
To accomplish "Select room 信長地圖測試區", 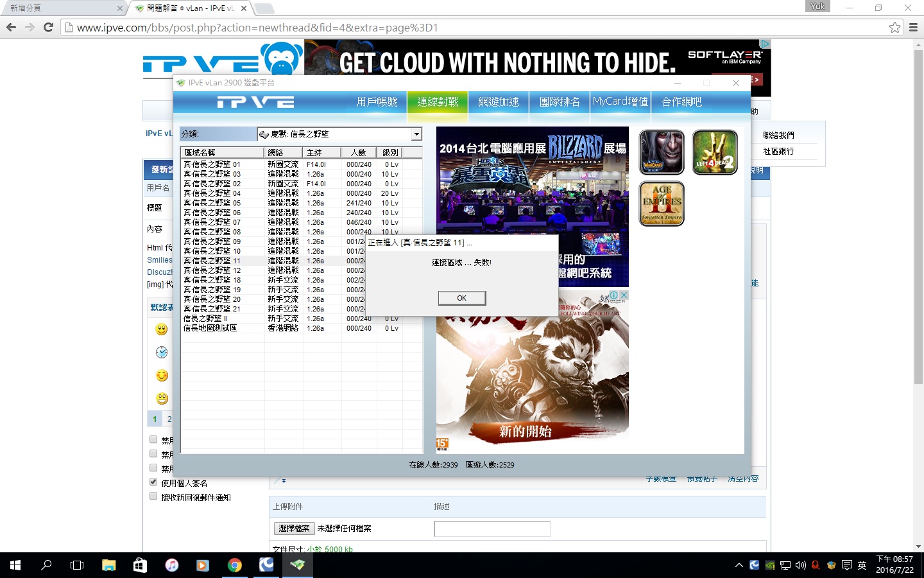I will (x=302, y=328).
